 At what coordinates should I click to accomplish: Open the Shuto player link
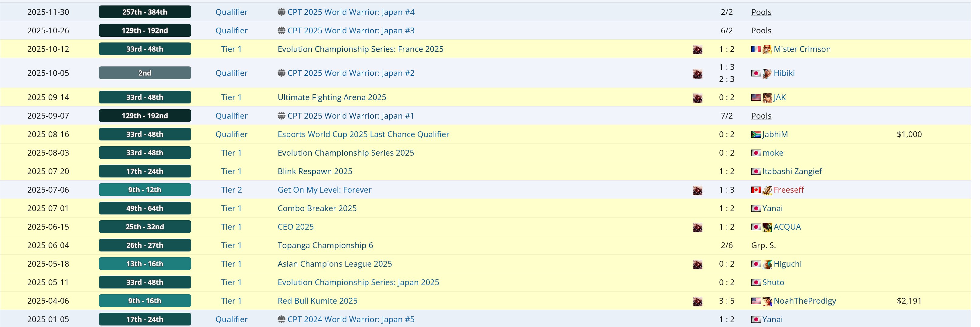click(773, 282)
